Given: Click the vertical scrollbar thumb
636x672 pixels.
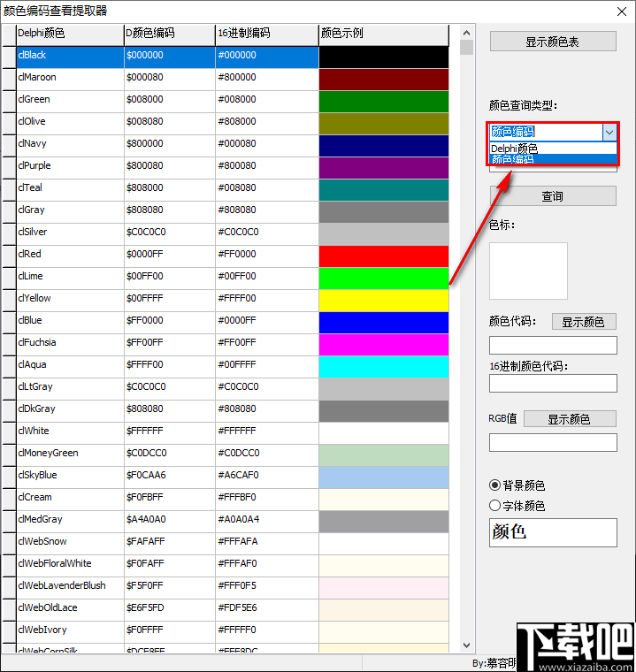Looking at the screenshot, I should click(466, 47).
